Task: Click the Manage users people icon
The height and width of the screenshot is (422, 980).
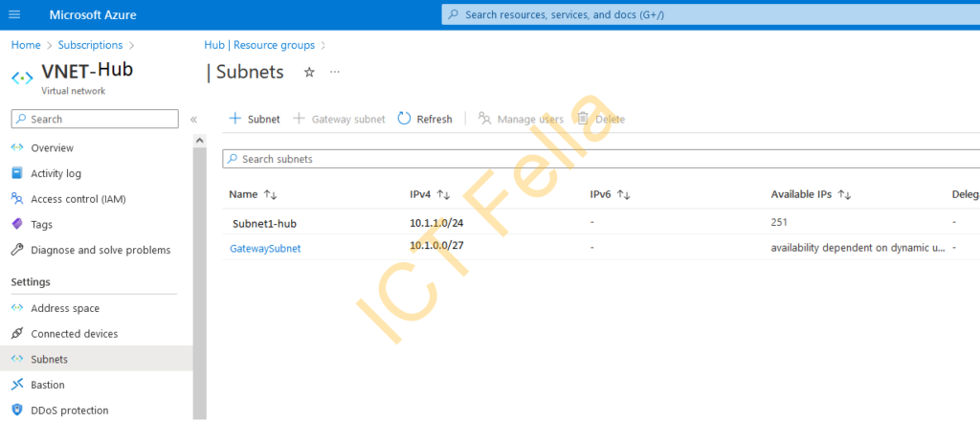Action: (484, 118)
